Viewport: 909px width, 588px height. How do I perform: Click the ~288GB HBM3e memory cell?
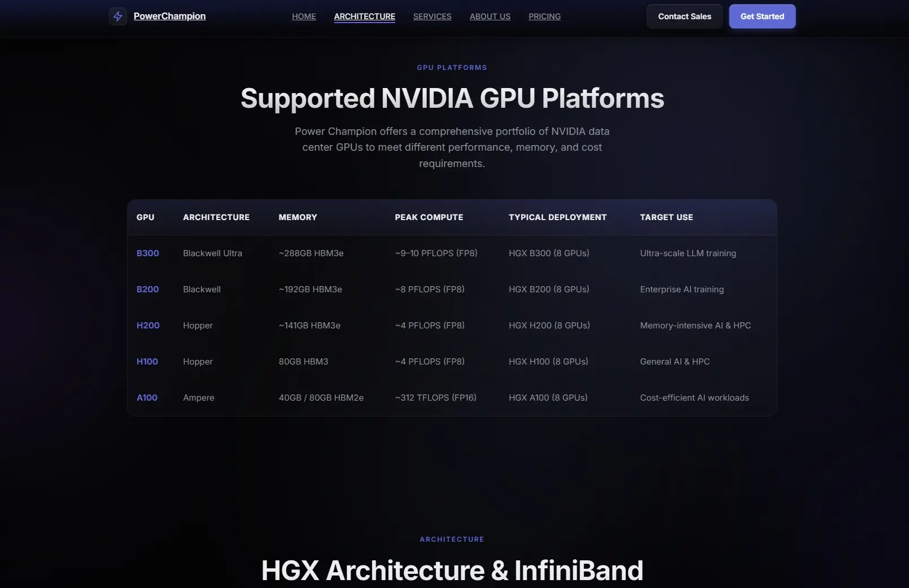point(311,253)
